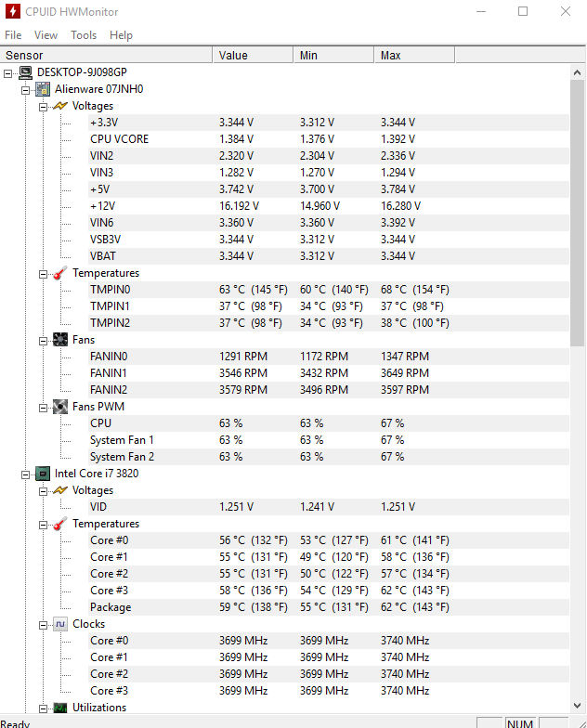Open the File menu
Viewport: 587px width, 728px height.
coord(13,35)
